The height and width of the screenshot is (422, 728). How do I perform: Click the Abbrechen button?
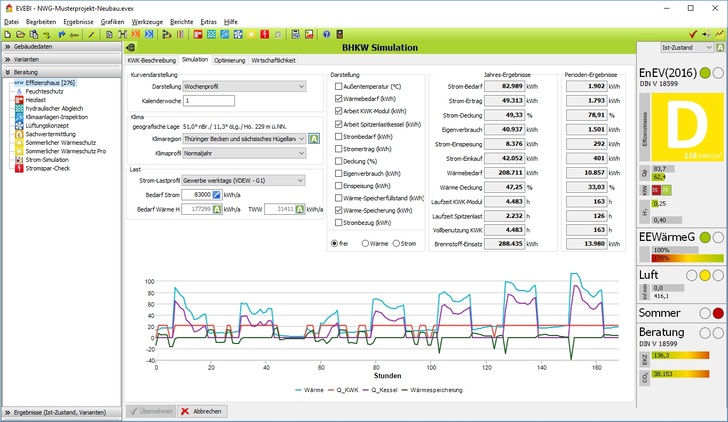click(x=202, y=411)
